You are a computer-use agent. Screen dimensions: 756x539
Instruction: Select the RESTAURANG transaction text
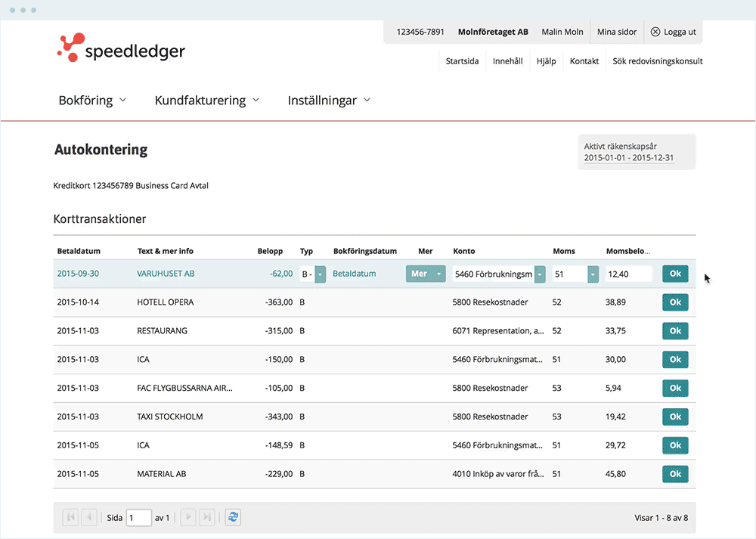coord(162,330)
